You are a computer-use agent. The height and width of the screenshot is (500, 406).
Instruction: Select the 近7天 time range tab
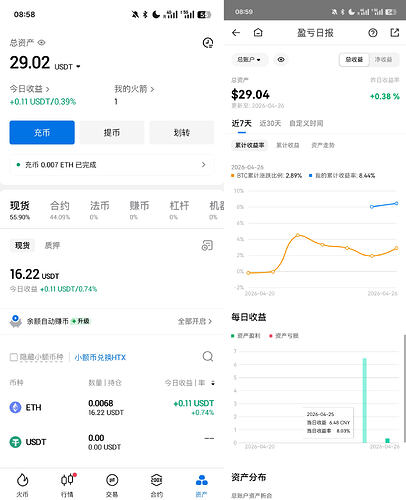[x=242, y=124]
